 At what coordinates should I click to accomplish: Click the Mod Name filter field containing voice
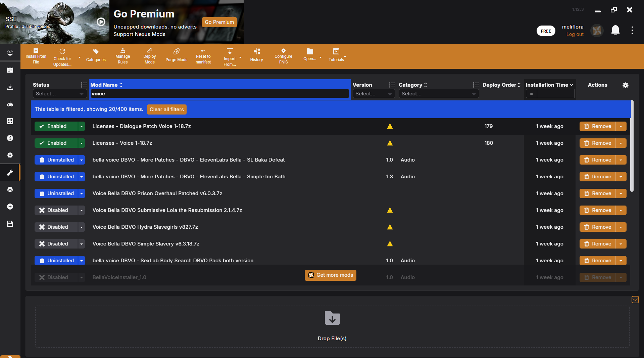[220, 94]
